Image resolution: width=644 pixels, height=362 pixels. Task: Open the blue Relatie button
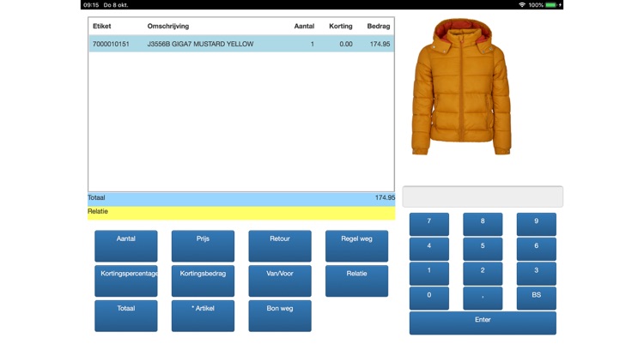[356, 281]
